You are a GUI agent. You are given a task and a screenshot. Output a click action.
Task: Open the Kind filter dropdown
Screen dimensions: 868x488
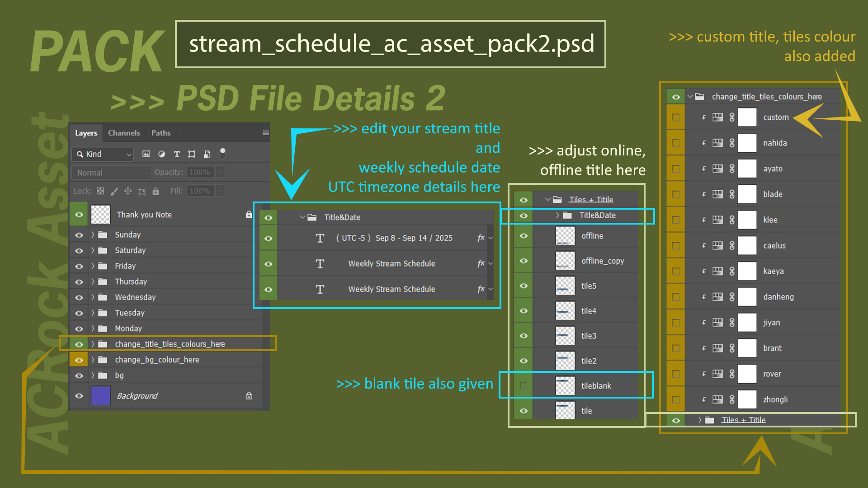[103, 154]
